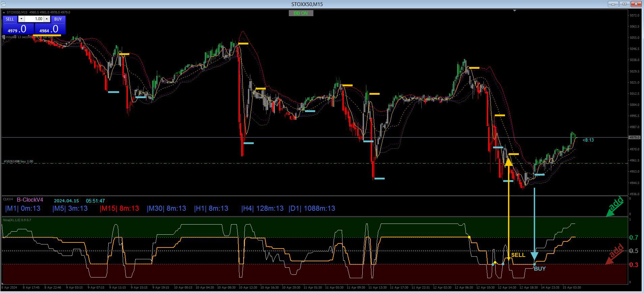Click the SELL button in the trading panel
The image size is (644, 293).
(x=10, y=19)
